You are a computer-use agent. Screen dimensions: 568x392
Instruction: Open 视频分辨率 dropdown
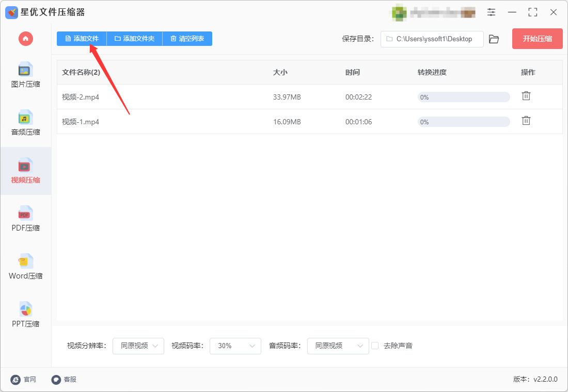click(138, 346)
